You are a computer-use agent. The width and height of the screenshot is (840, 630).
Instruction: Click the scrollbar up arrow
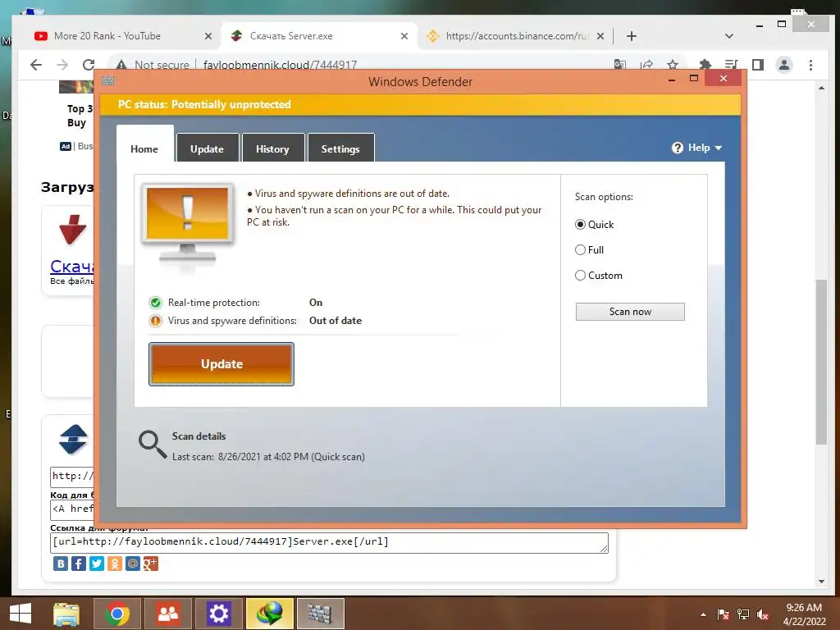pyautogui.click(x=821, y=88)
